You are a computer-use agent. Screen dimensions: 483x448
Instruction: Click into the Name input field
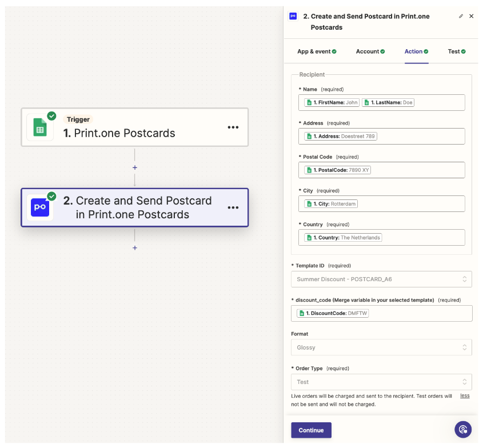[382, 102]
